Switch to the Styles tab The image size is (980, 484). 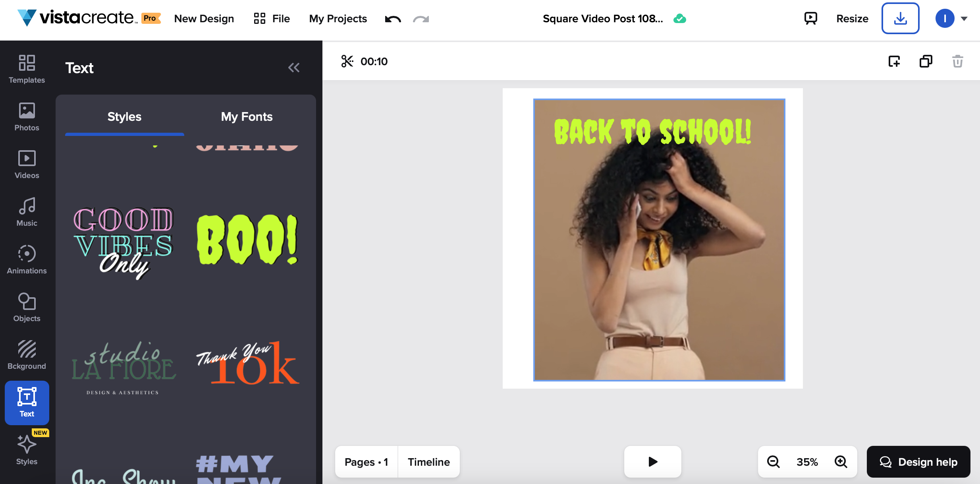(124, 117)
